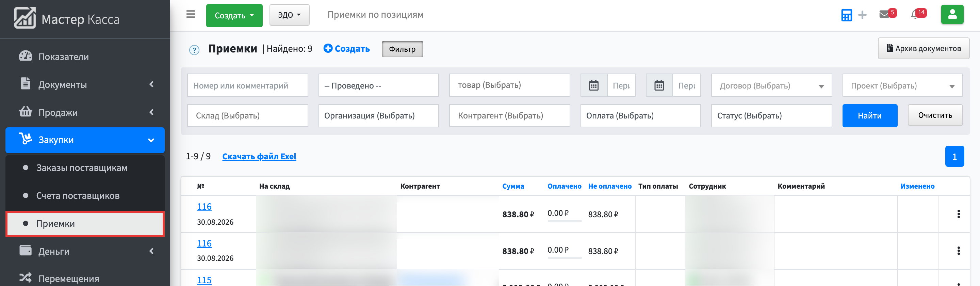Click the Мастер Касса logo icon

pos(25,17)
